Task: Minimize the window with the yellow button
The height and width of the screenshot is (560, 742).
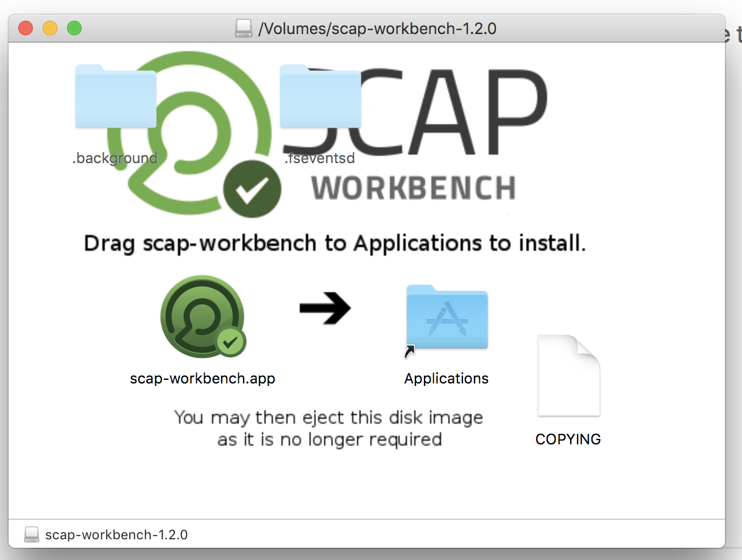Action: [50, 28]
